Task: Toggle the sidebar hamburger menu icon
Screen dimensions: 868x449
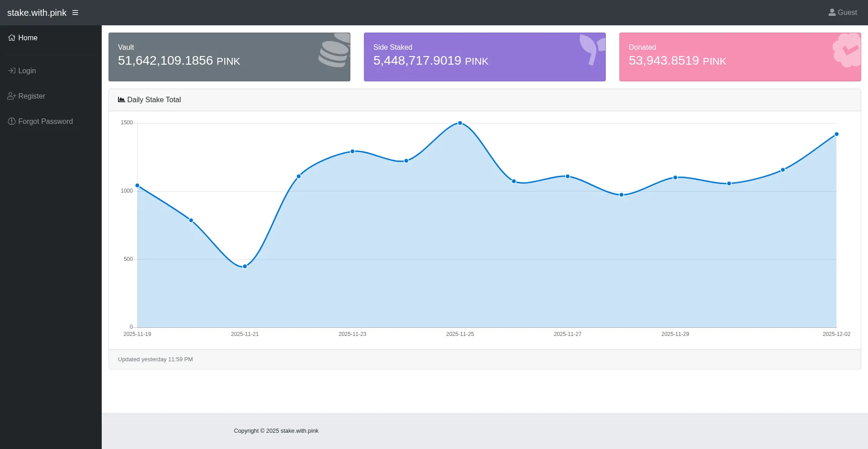Action: (75, 13)
